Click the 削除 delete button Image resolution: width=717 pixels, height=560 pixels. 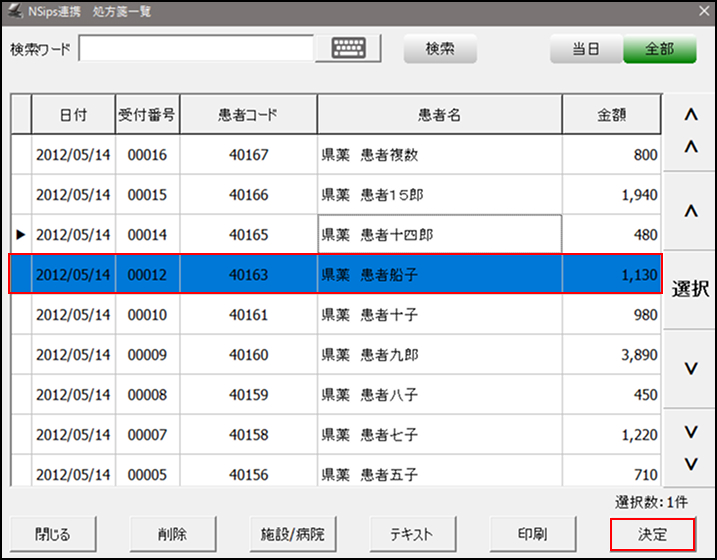click(x=172, y=533)
